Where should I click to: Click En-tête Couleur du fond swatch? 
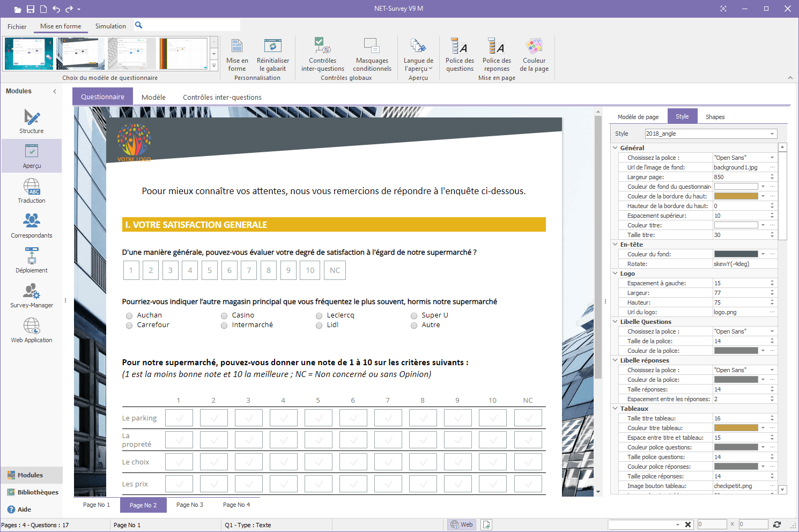pyautogui.click(x=736, y=254)
